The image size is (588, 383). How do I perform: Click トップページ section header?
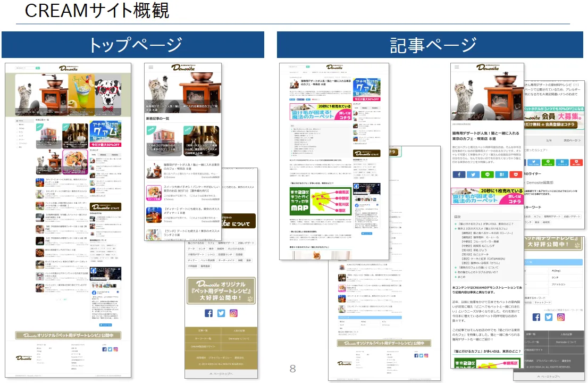133,45
